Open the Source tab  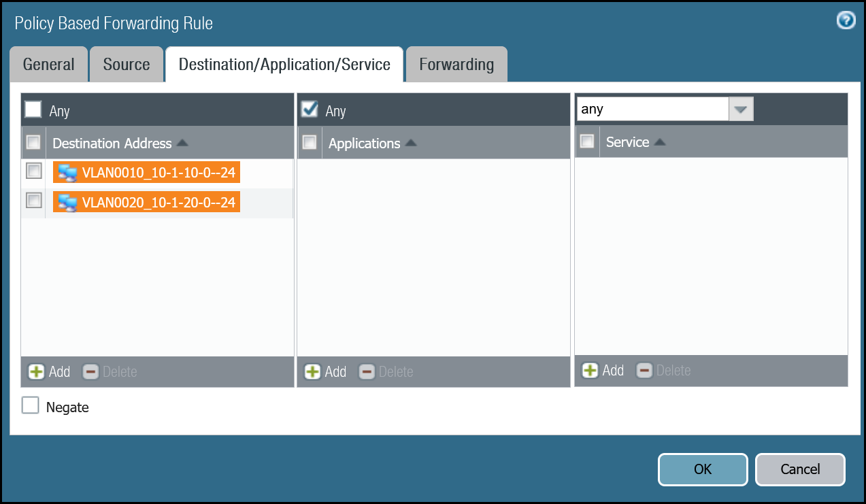[x=127, y=65]
